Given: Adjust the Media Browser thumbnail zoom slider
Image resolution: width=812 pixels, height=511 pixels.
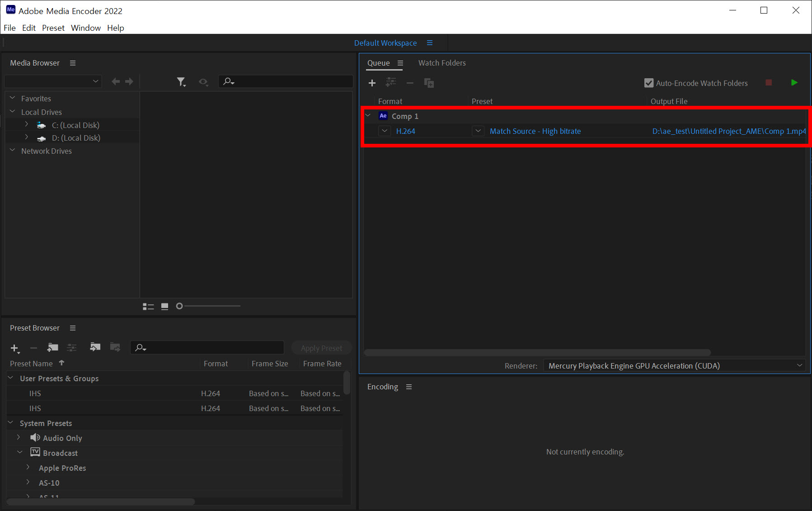Looking at the screenshot, I should [179, 306].
